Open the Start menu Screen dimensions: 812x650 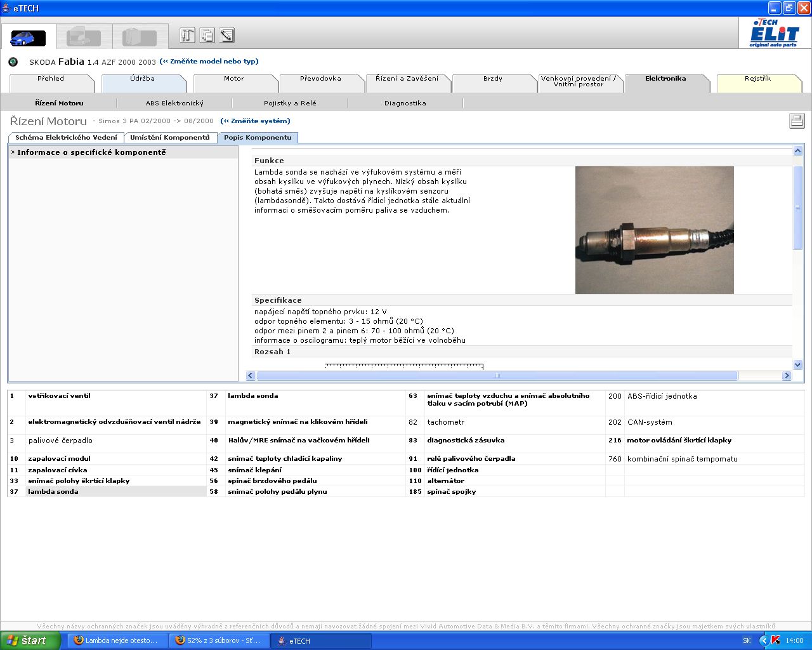pos(30,640)
